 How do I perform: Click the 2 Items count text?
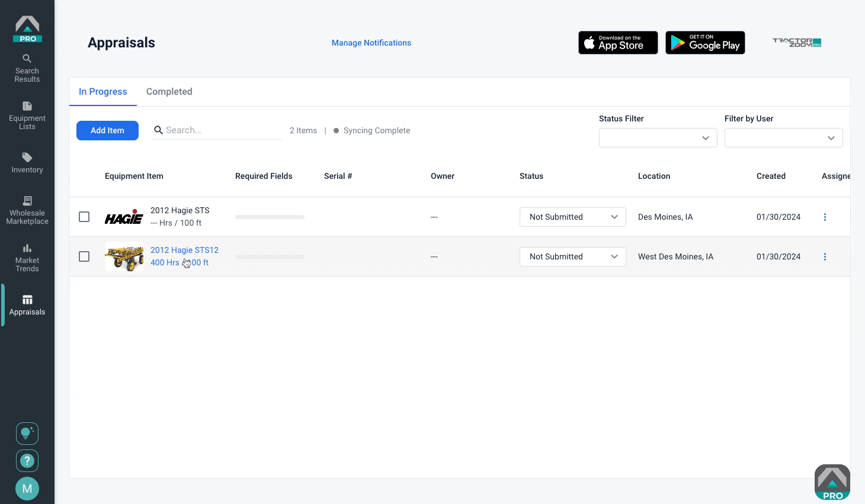pyautogui.click(x=303, y=130)
